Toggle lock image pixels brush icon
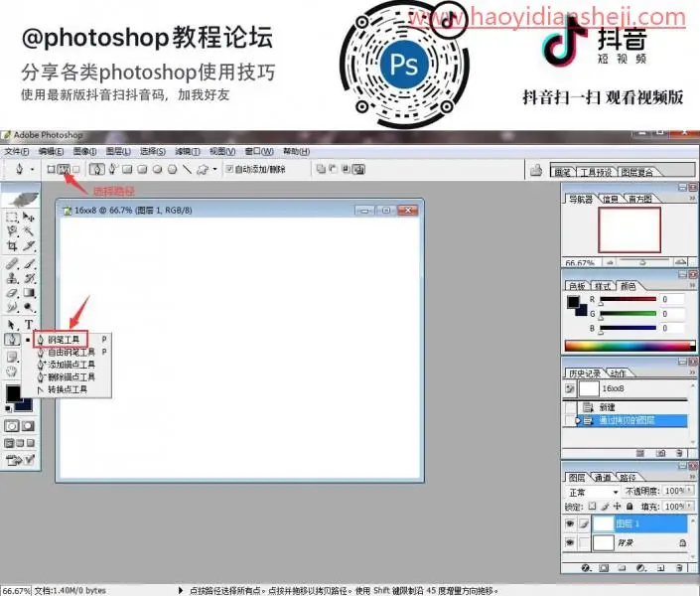This screenshot has height=596, width=700. [605, 507]
